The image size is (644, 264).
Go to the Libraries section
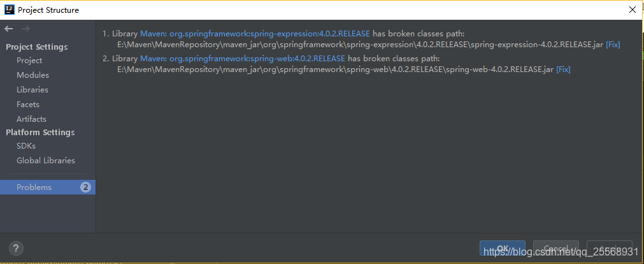32,90
